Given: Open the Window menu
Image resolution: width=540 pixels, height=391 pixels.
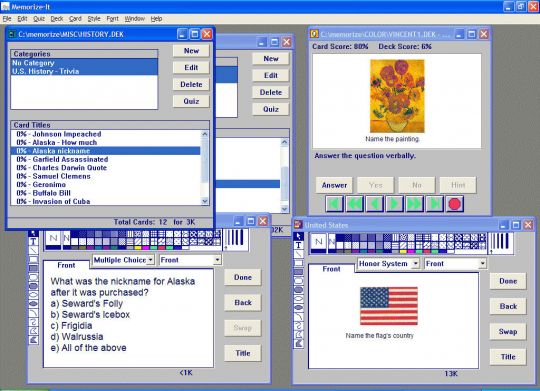Looking at the screenshot, I should point(134,19).
